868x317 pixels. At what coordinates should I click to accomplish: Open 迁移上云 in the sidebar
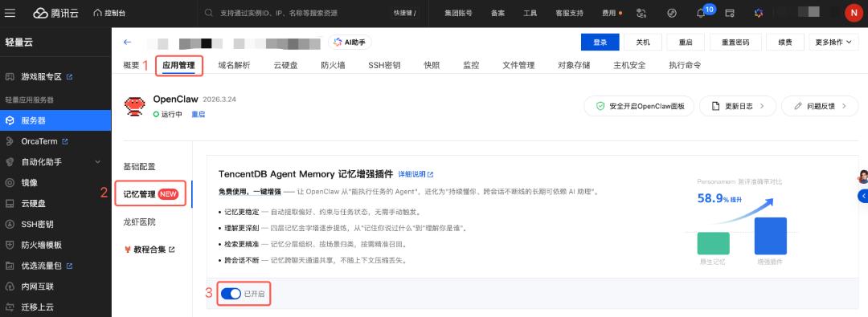[x=37, y=307]
